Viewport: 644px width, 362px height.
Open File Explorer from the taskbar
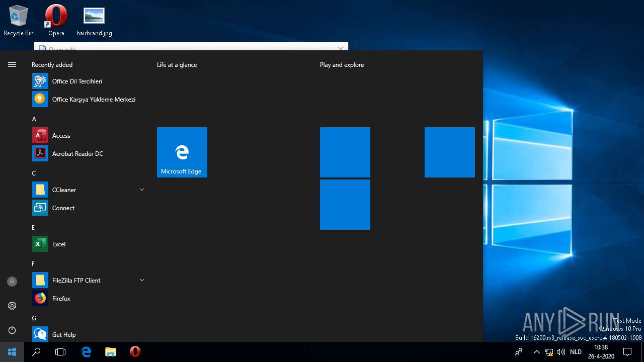click(x=111, y=352)
